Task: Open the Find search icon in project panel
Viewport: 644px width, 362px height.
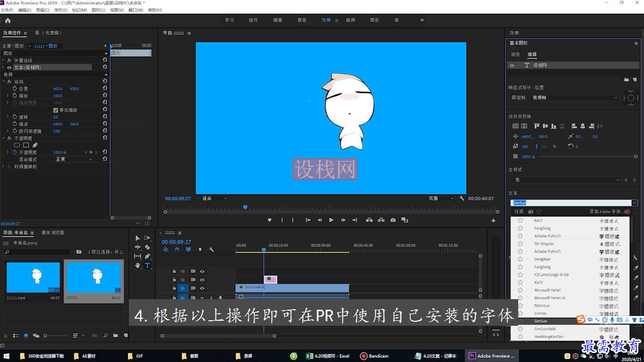Action: [x=106, y=335]
